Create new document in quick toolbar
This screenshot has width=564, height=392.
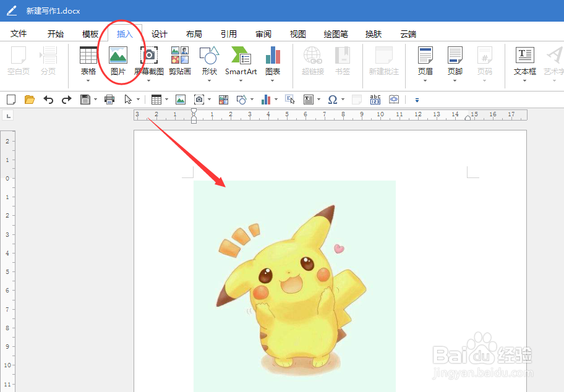(11, 100)
